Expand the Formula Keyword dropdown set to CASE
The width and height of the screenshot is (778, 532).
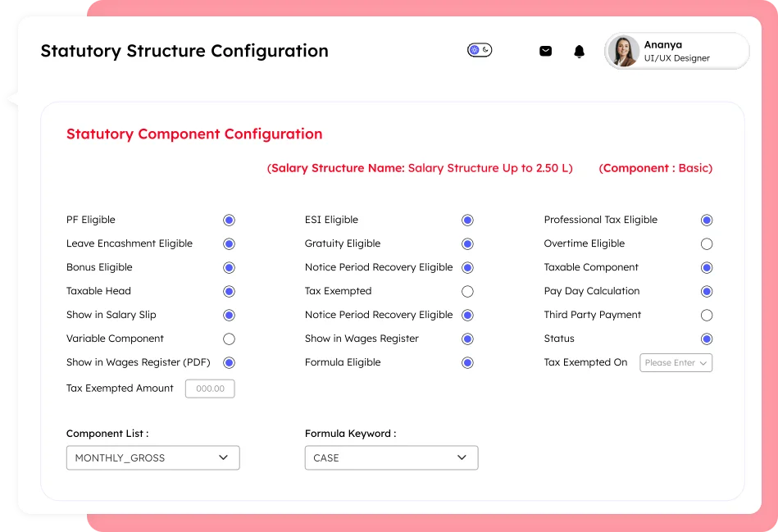point(391,457)
